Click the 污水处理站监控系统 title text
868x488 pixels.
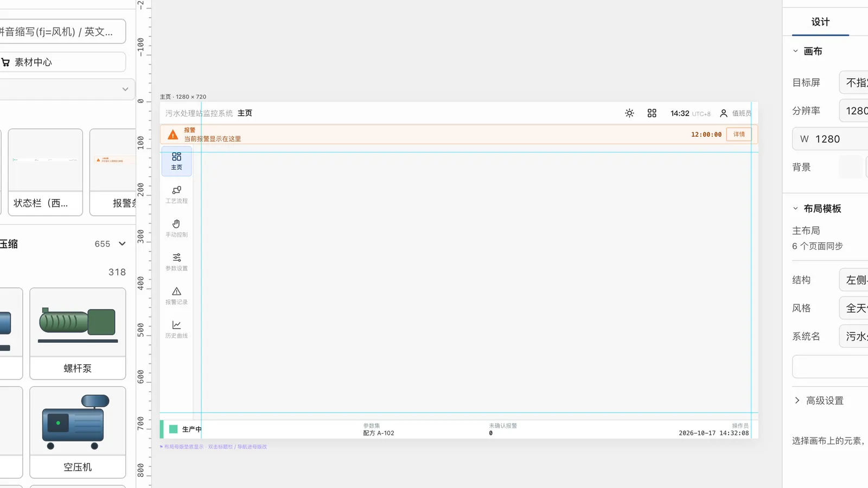tap(199, 113)
